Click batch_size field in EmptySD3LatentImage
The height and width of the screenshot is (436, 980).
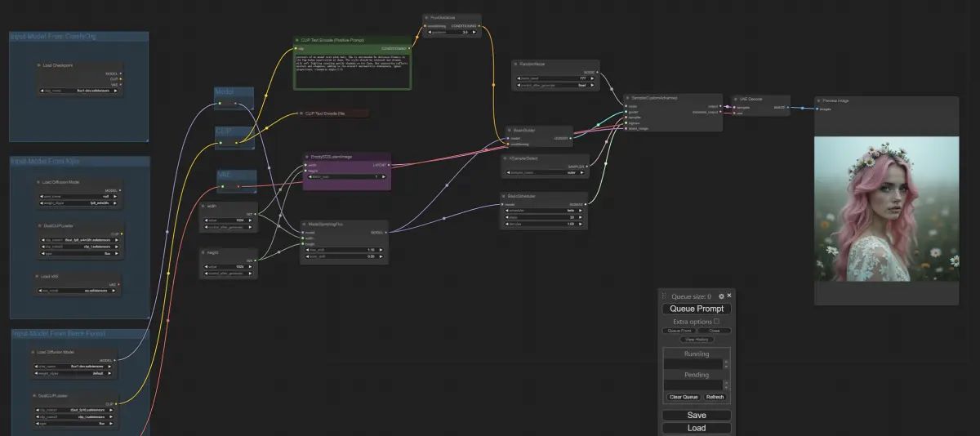pyautogui.click(x=346, y=176)
